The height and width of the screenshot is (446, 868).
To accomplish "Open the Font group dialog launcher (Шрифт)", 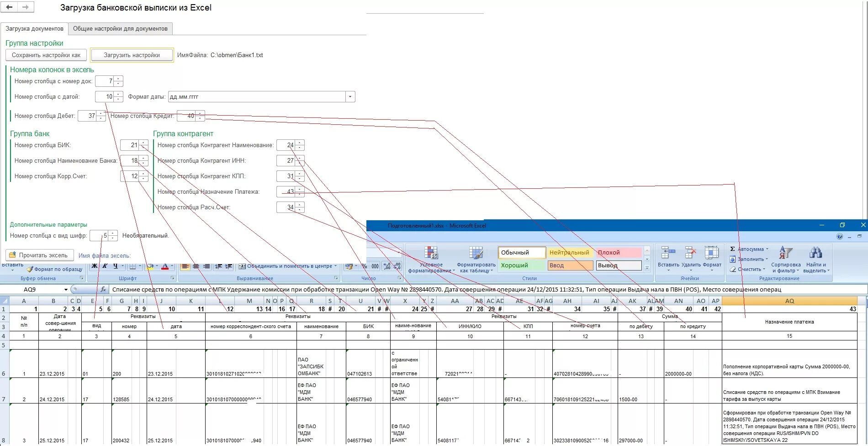I will (173, 278).
